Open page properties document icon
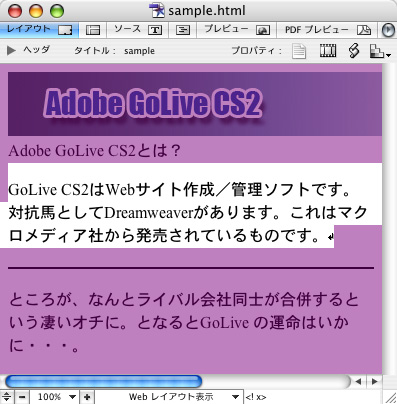This screenshot has height=404, width=397. point(299,51)
